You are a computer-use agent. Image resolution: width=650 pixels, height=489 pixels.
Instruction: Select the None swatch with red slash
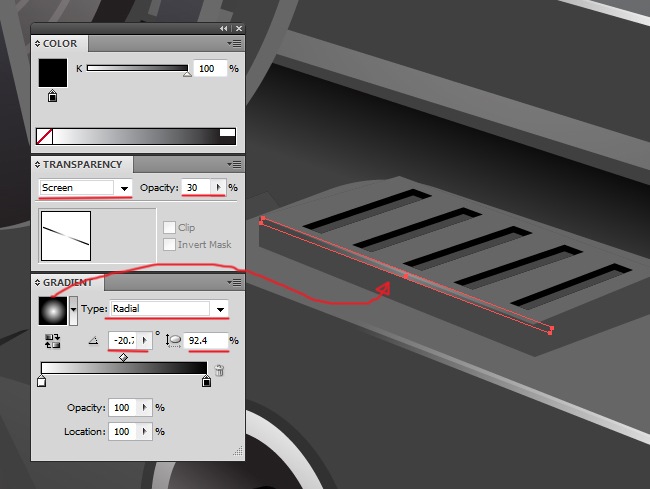click(44, 136)
